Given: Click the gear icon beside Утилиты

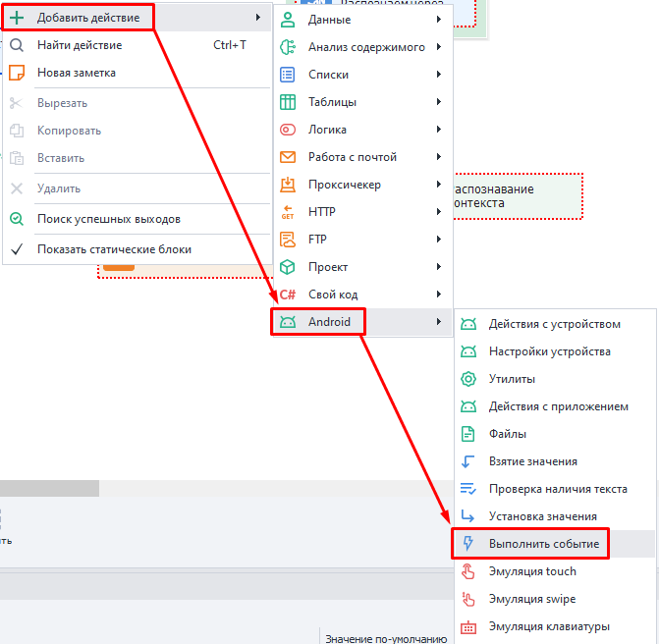Looking at the screenshot, I should point(468,379).
